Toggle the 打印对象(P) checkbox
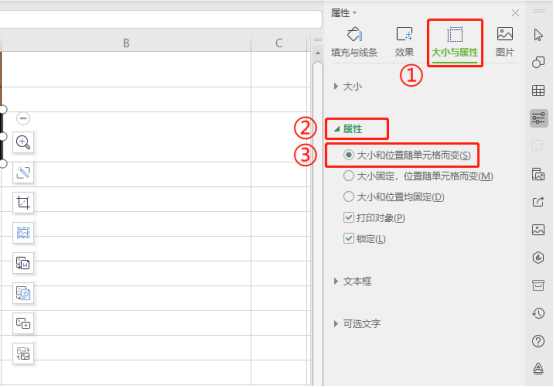The image size is (554, 387). [374, 218]
